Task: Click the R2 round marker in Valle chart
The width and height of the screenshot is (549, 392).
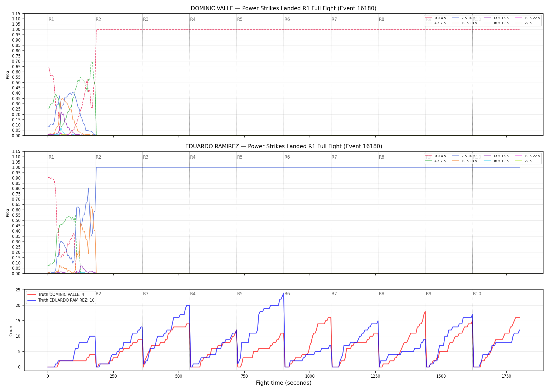Action: click(98, 19)
